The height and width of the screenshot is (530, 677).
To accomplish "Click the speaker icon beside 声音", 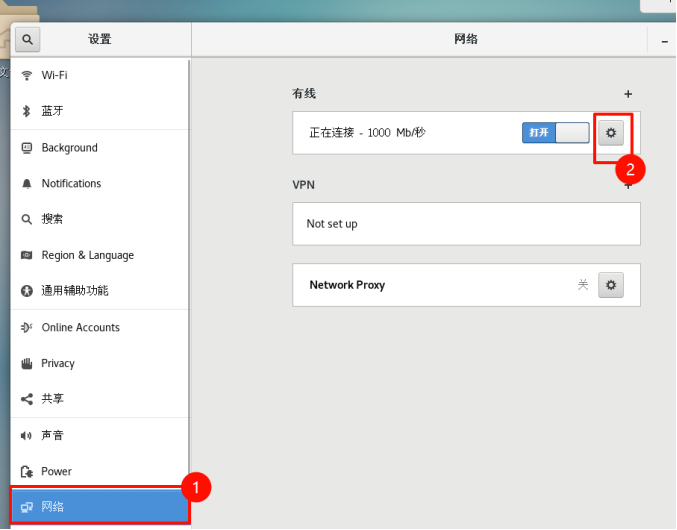I will click(x=26, y=436).
